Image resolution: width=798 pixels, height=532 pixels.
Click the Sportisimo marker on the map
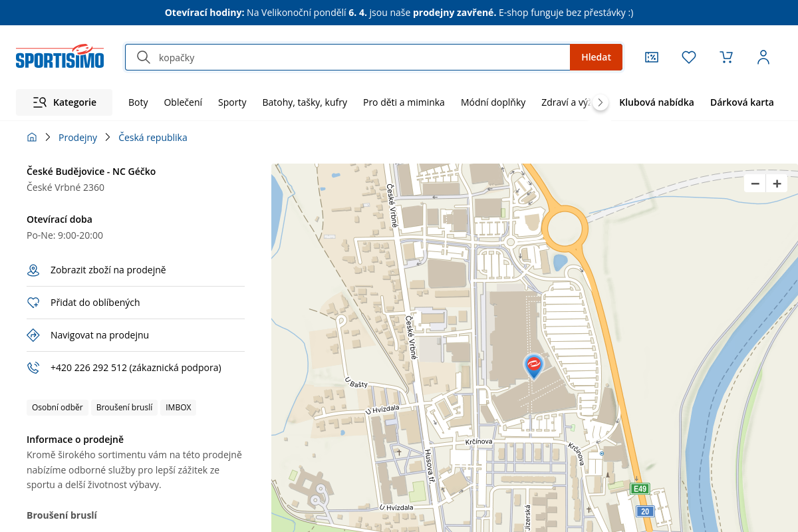click(x=533, y=365)
